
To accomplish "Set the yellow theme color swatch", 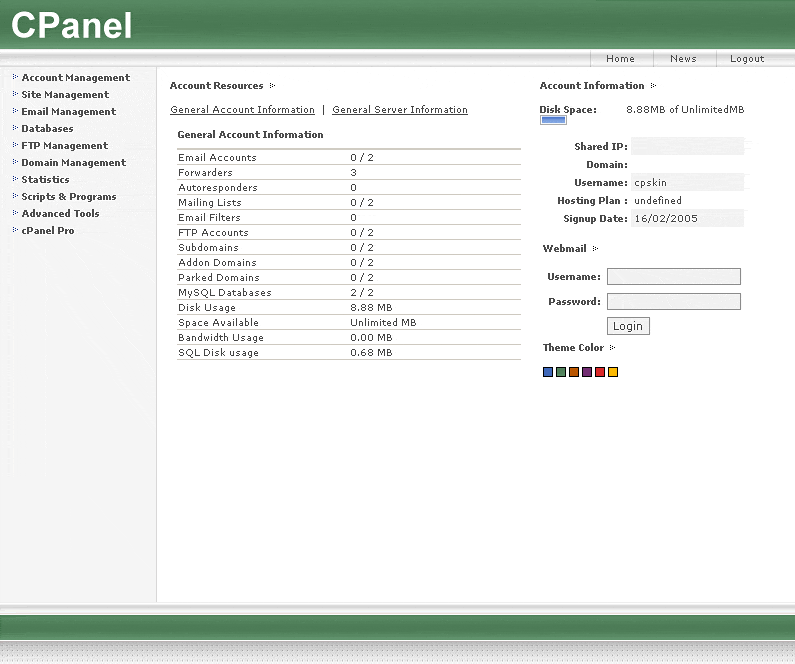I will pos(613,372).
